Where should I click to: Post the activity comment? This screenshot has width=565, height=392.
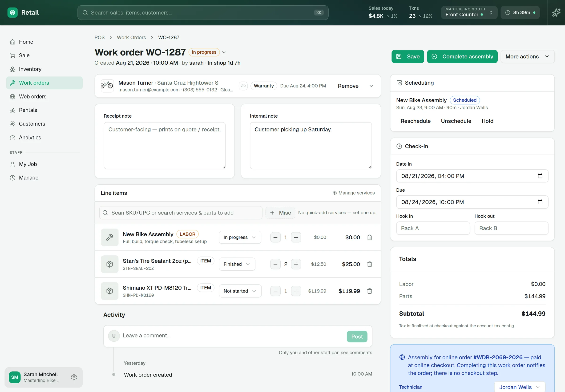pyautogui.click(x=357, y=337)
